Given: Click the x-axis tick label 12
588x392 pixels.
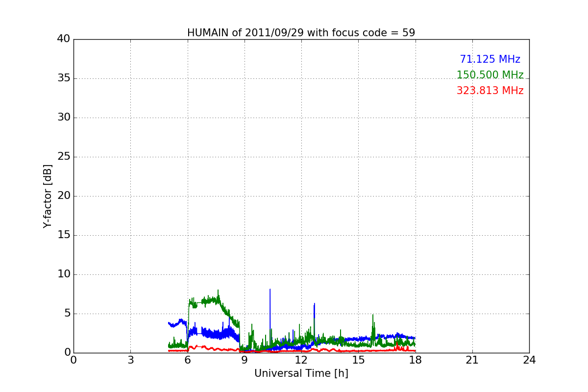Looking at the screenshot, I should (x=301, y=360).
